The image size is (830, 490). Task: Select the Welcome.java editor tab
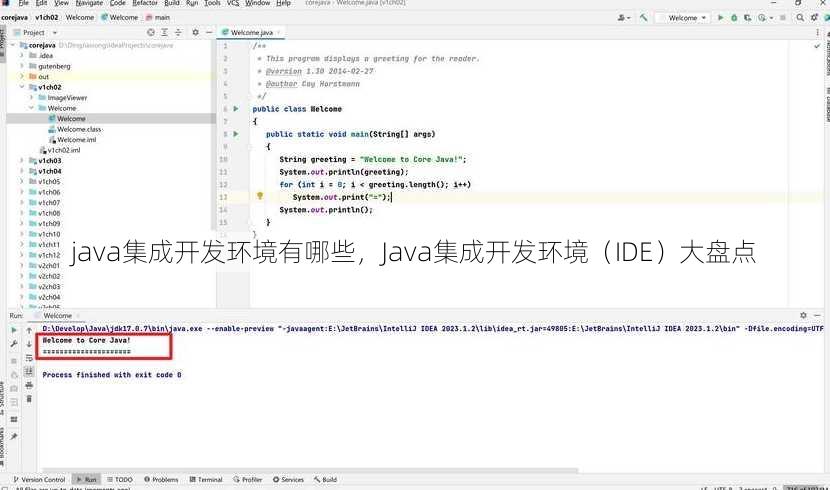251,32
